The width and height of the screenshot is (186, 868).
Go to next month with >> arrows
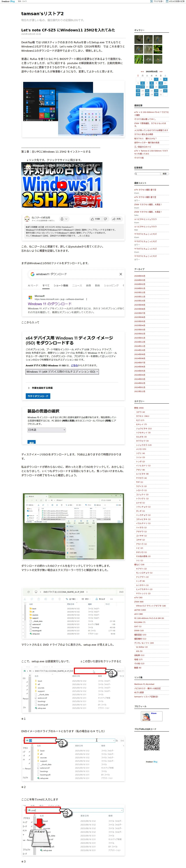coord(161,71)
